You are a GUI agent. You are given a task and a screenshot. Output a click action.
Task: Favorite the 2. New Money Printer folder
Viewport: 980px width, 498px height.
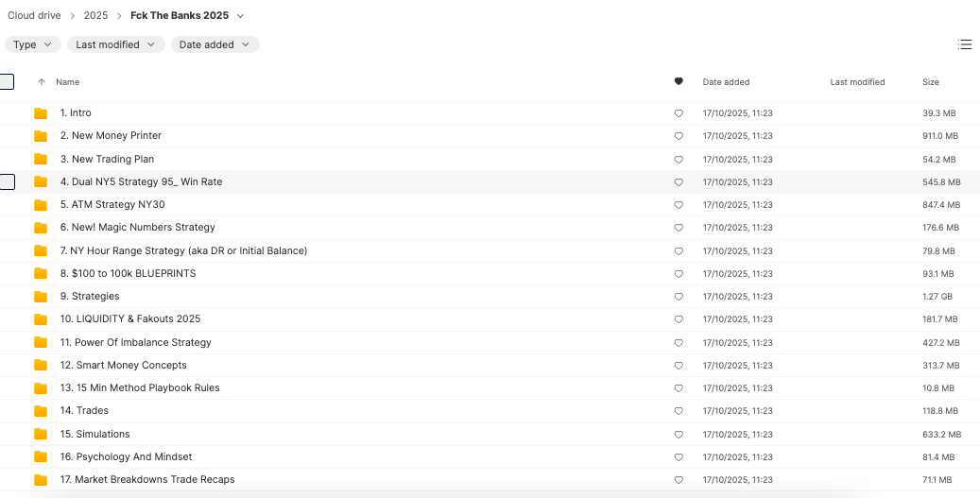(679, 136)
